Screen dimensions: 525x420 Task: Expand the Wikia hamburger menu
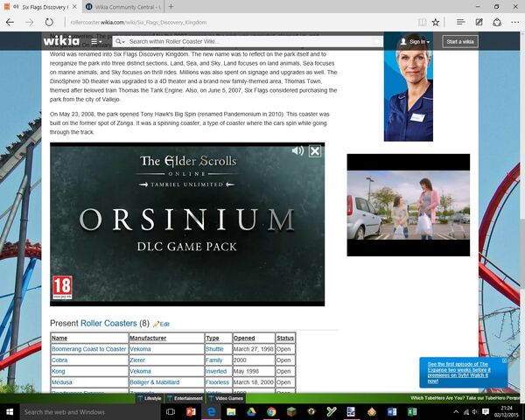click(96, 41)
